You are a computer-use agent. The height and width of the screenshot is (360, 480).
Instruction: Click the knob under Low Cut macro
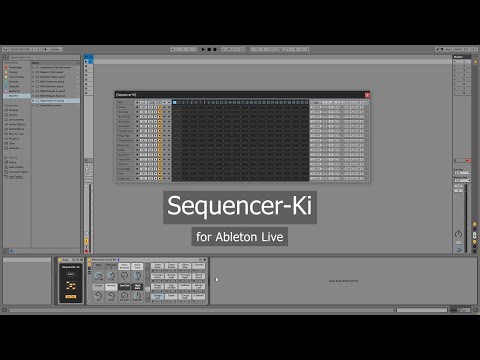124,295
